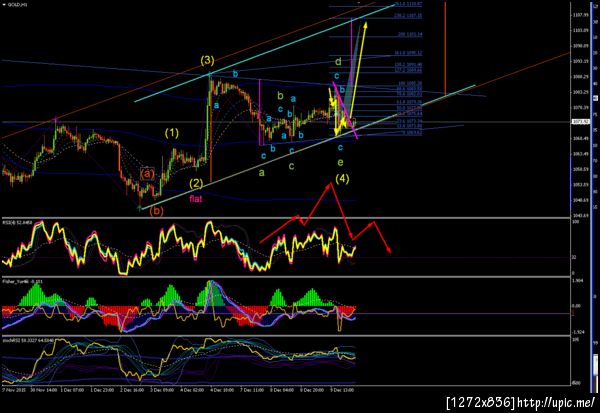Click the 1068.49 price axis label
The height and width of the screenshot is (413, 600).
pos(580,138)
